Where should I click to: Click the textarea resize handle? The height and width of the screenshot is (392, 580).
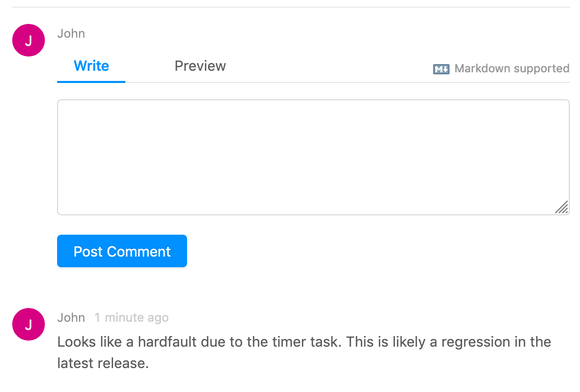[562, 207]
